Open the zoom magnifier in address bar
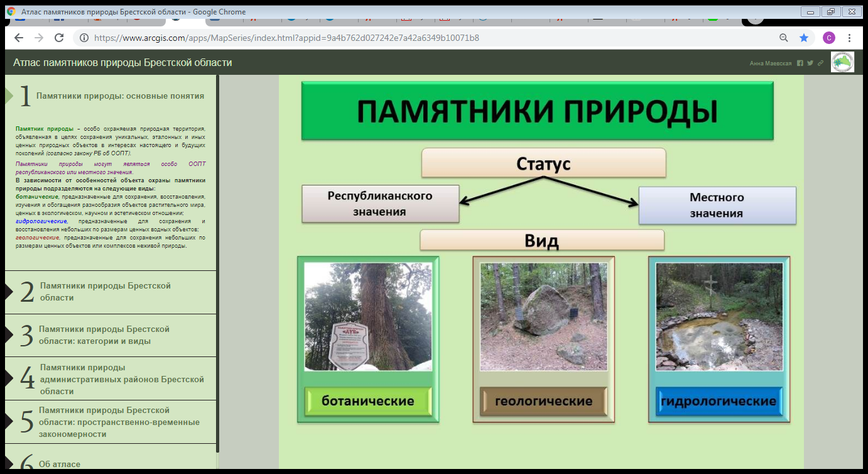Viewport: 868px width, 474px height. pyautogui.click(x=784, y=38)
